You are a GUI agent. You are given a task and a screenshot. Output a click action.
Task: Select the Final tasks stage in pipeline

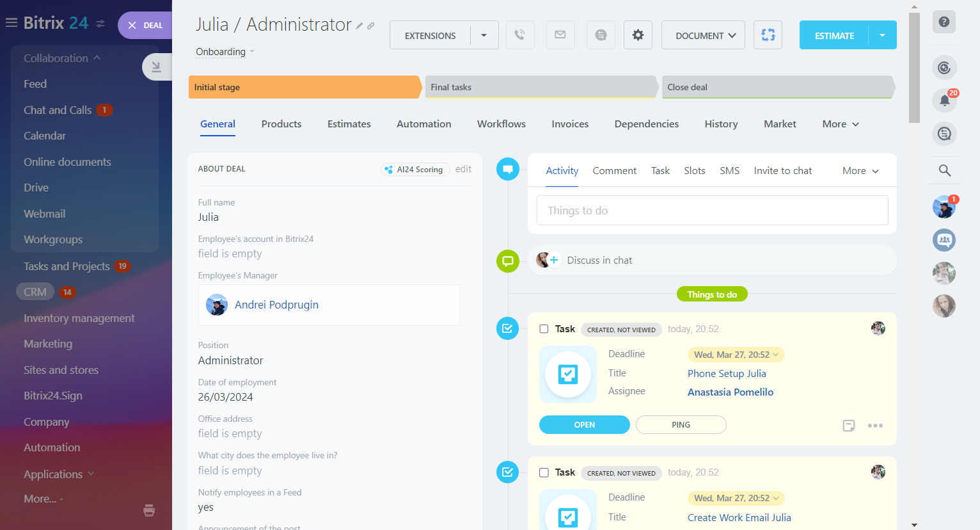point(541,87)
